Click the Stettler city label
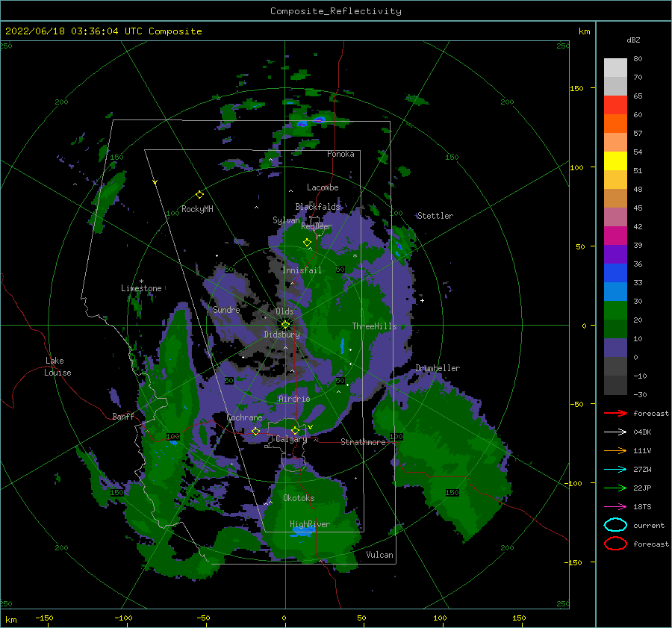Viewport: 672px width, 628px height. [435, 216]
